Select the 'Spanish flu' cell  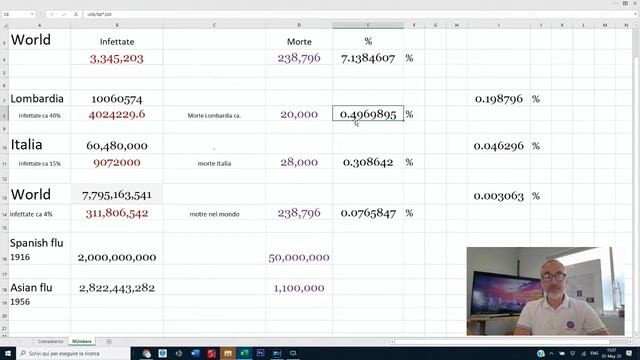pyautogui.click(x=40, y=249)
